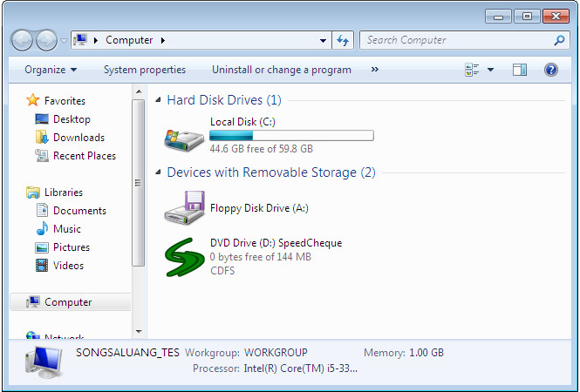Click SONGSALUANG_TES computer name
Viewport: 580px width, 392px height.
(x=127, y=353)
